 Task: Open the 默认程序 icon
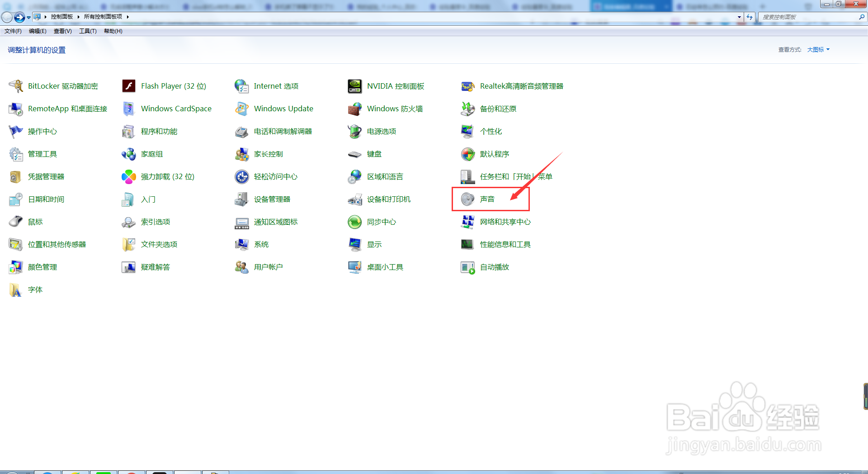tap(468, 154)
